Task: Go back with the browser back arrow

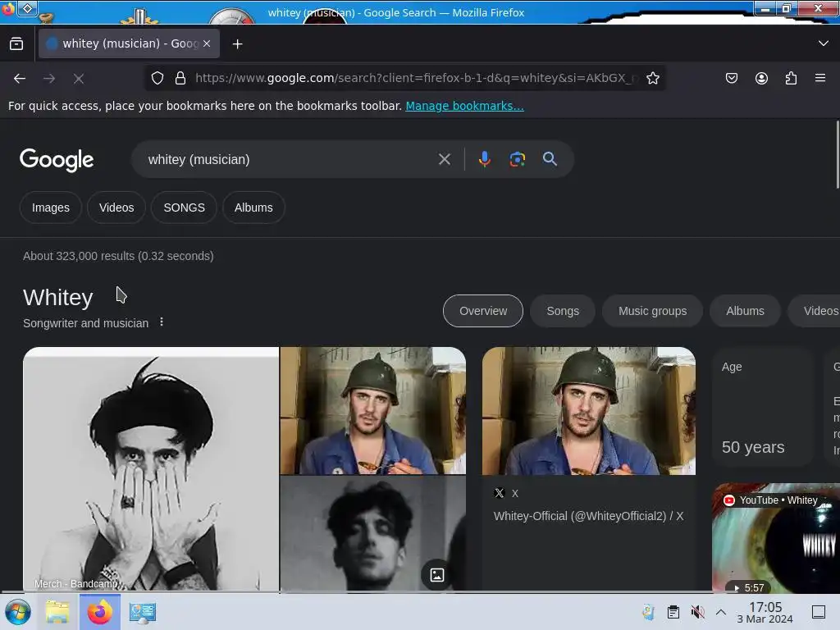Action: click(x=20, y=79)
